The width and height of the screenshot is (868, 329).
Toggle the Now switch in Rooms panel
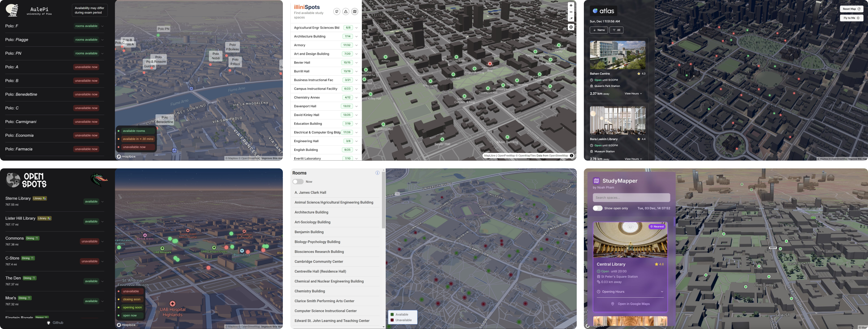click(298, 182)
